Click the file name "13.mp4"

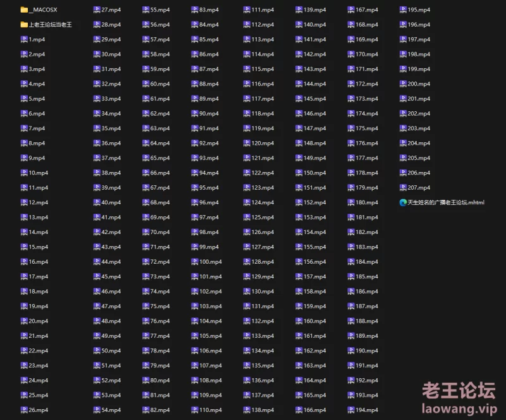39,217
